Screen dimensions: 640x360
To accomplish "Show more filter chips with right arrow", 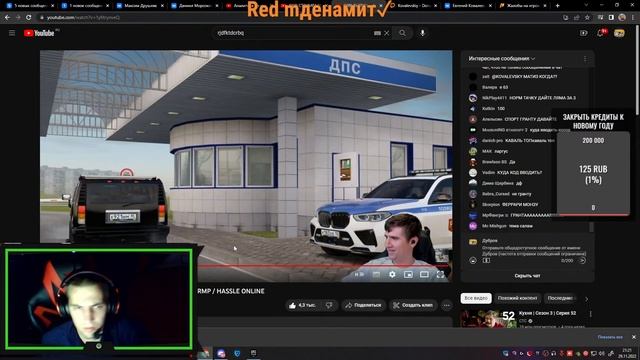I will 587,299.
